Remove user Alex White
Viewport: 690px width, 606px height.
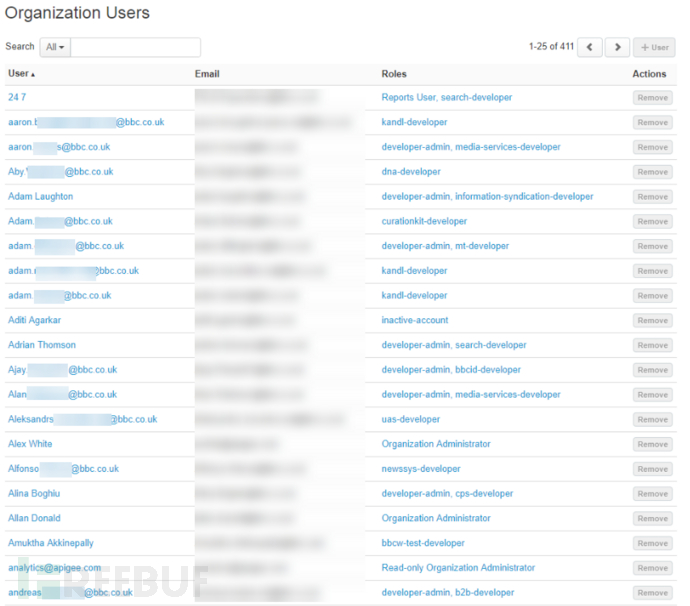click(x=653, y=444)
